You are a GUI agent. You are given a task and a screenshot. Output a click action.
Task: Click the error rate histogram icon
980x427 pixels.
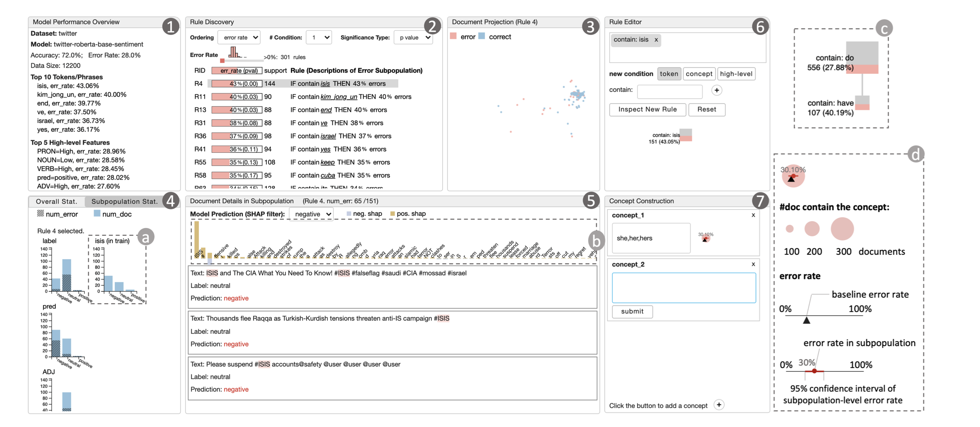coord(234,52)
